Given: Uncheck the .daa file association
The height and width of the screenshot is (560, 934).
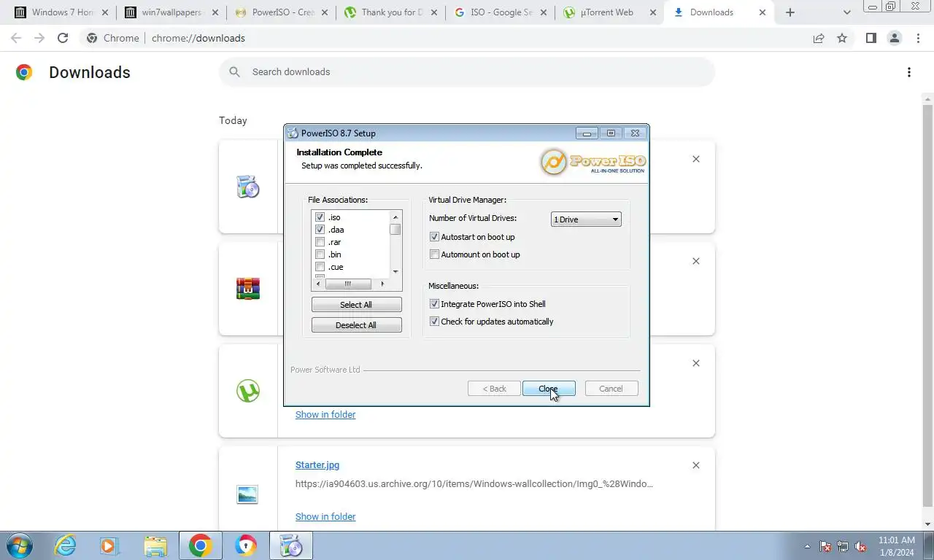Looking at the screenshot, I should pos(320,230).
